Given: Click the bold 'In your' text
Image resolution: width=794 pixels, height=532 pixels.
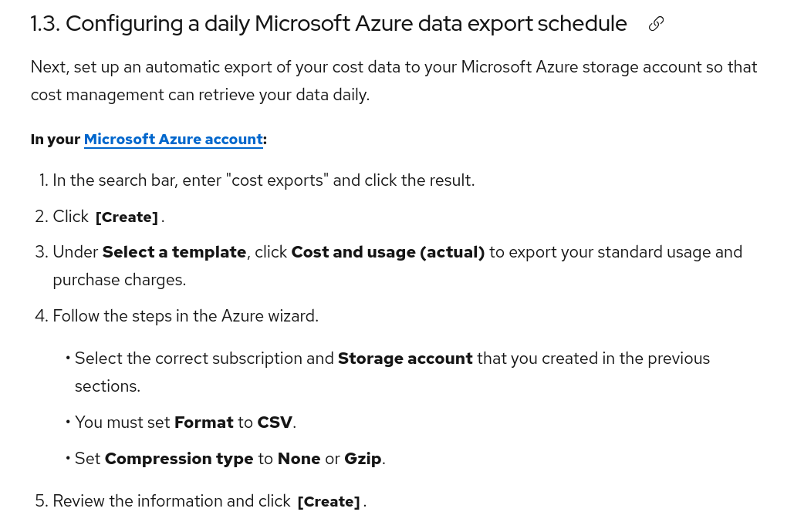Looking at the screenshot, I should point(56,140).
